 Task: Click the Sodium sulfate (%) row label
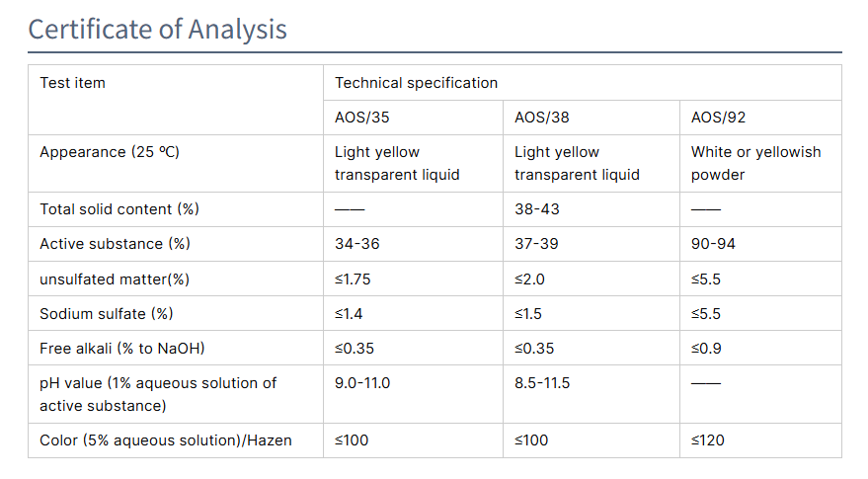pyautogui.click(x=106, y=313)
